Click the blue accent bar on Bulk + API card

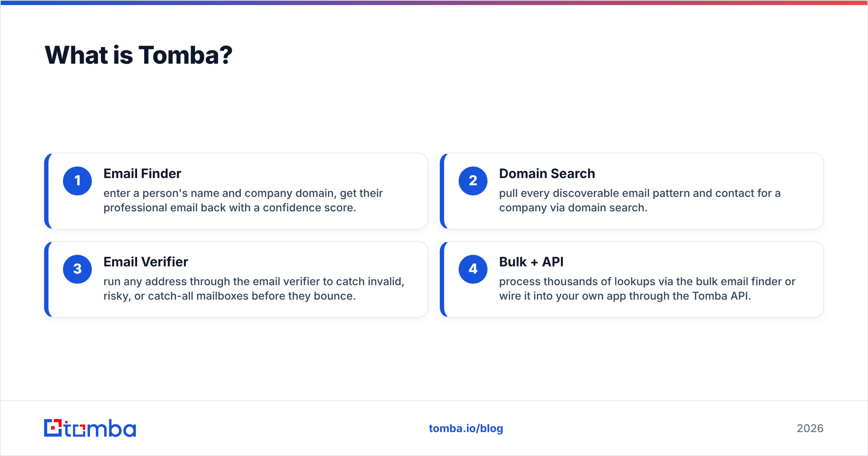click(442, 279)
